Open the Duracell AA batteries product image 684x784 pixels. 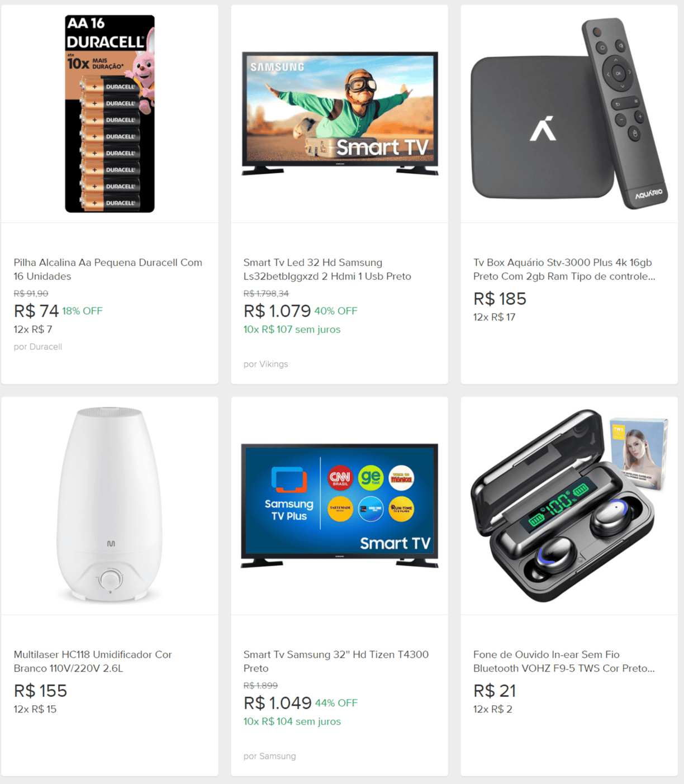(110, 114)
